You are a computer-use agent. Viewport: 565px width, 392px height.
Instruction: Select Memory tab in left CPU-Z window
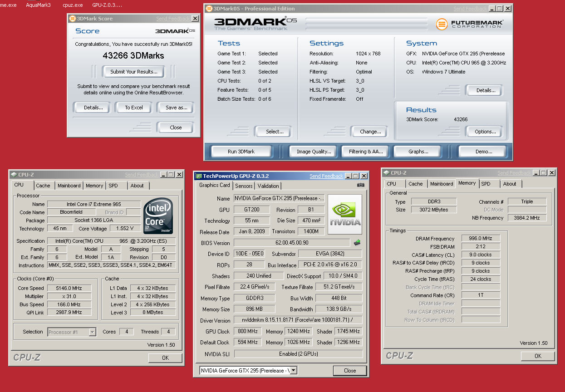tap(94, 186)
